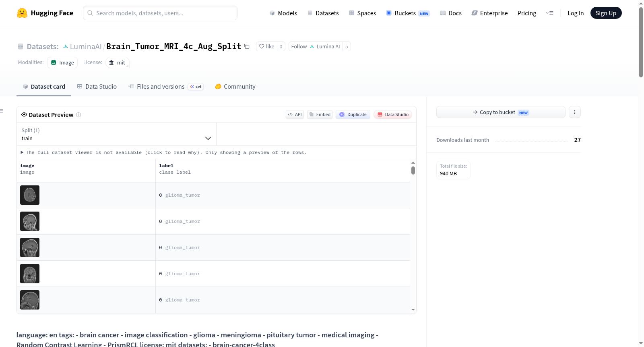Open Data Studio from the preview header
Viewport: 644px width, 347px height.
click(393, 114)
